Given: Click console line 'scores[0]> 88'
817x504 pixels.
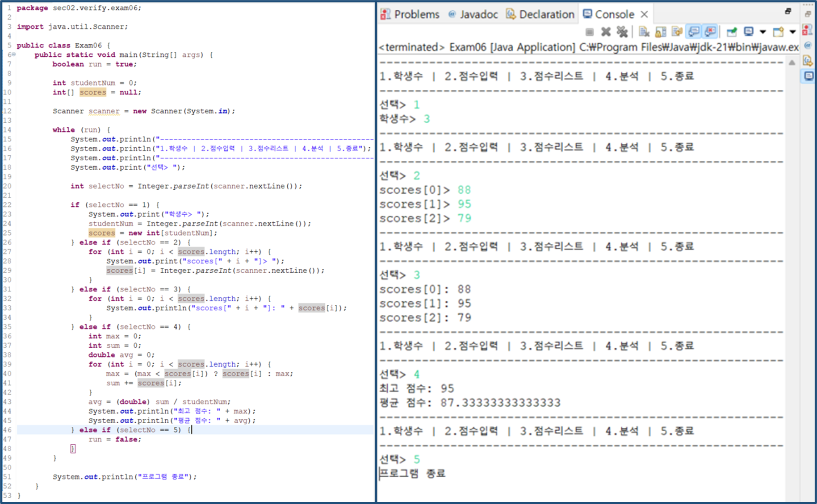Looking at the screenshot, I should pyautogui.click(x=425, y=190).
